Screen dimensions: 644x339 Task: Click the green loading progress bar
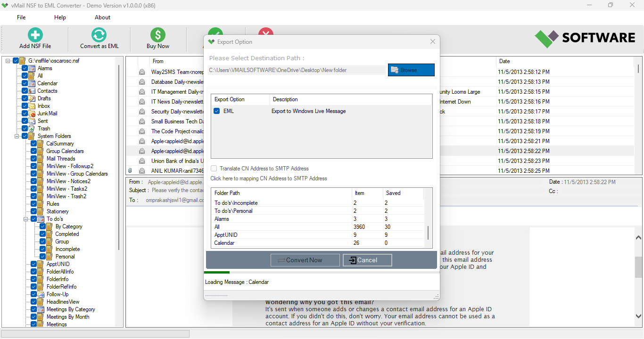pyautogui.click(x=217, y=272)
